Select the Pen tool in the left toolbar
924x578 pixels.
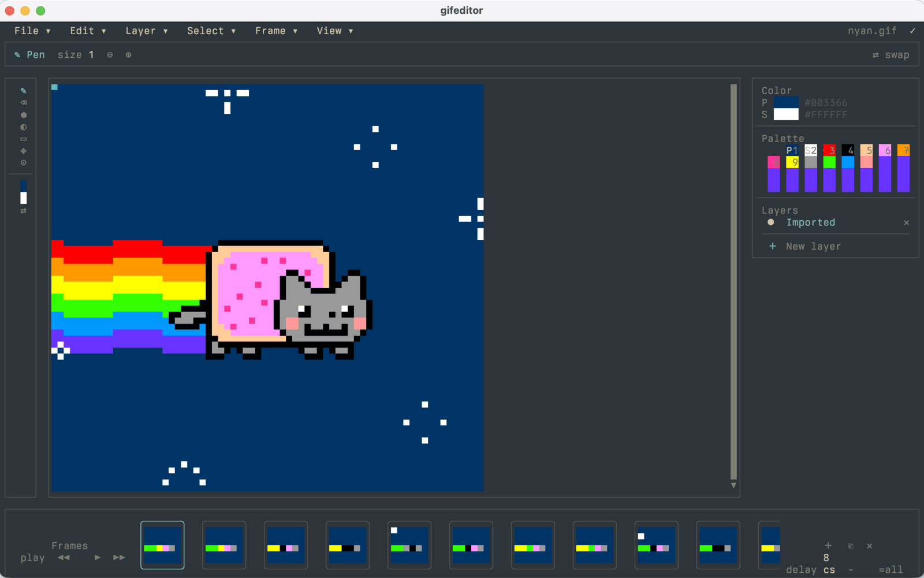coord(23,91)
